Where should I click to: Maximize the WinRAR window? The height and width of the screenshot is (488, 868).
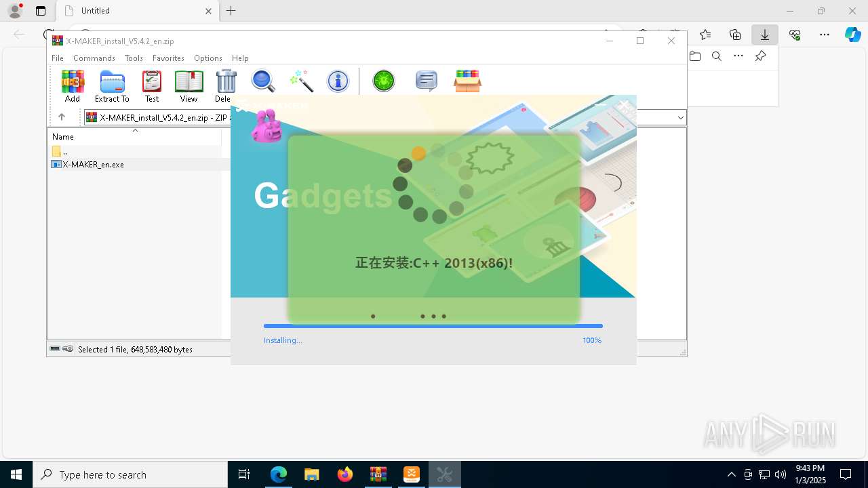tap(640, 41)
